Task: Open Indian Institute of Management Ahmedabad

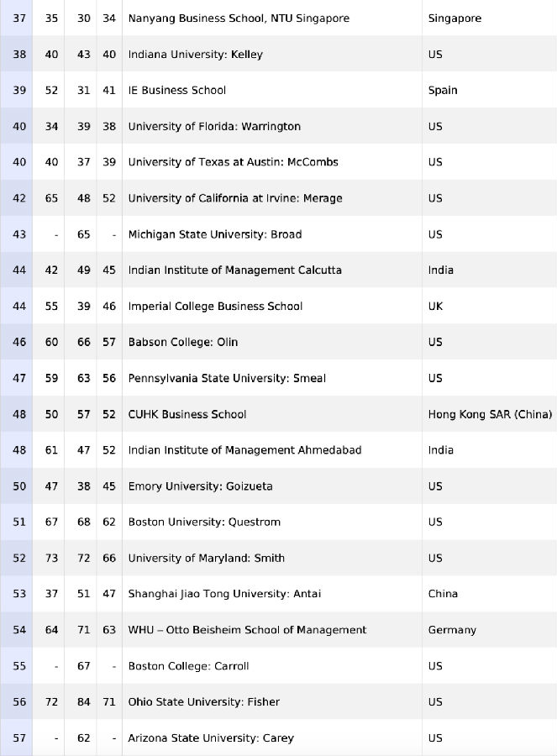Action: (244, 450)
